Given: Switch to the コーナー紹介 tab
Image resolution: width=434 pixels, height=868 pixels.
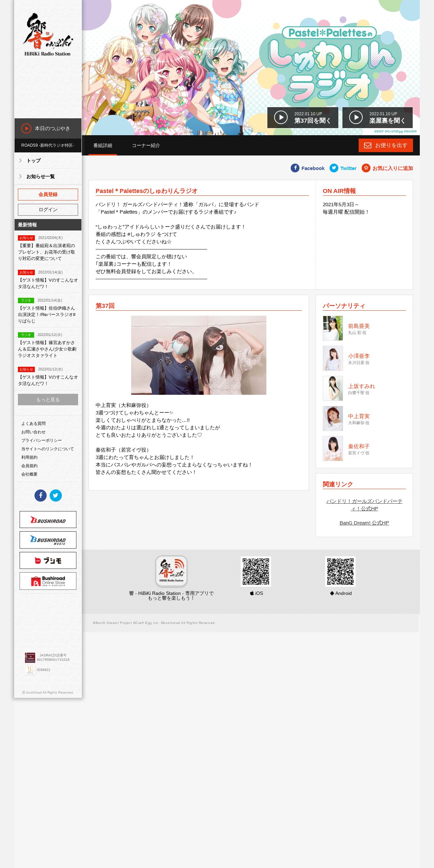Looking at the screenshot, I should [146, 145].
